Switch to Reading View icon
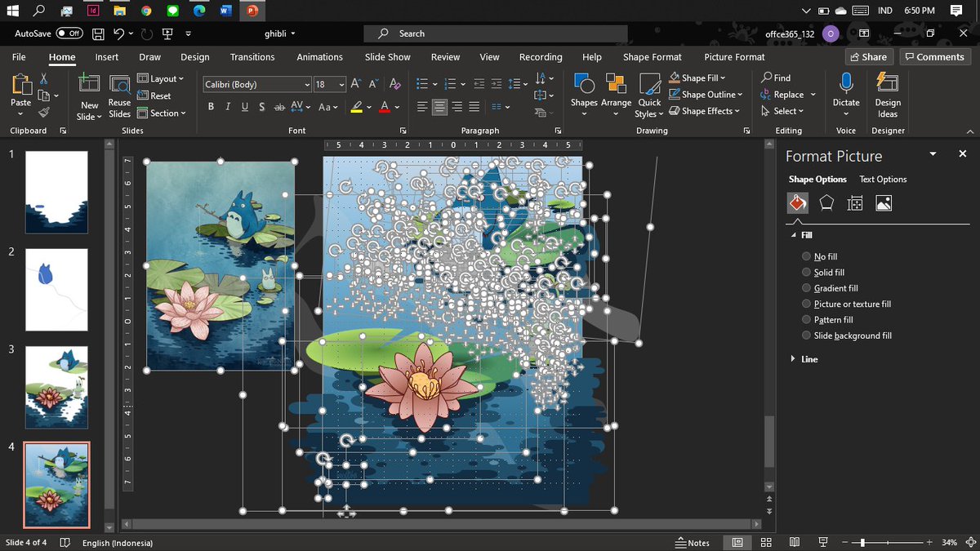This screenshot has height=551, width=980. coord(795,543)
